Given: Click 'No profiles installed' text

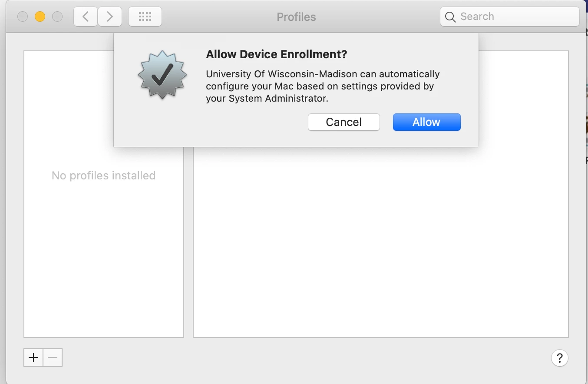Looking at the screenshot, I should tap(103, 175).
